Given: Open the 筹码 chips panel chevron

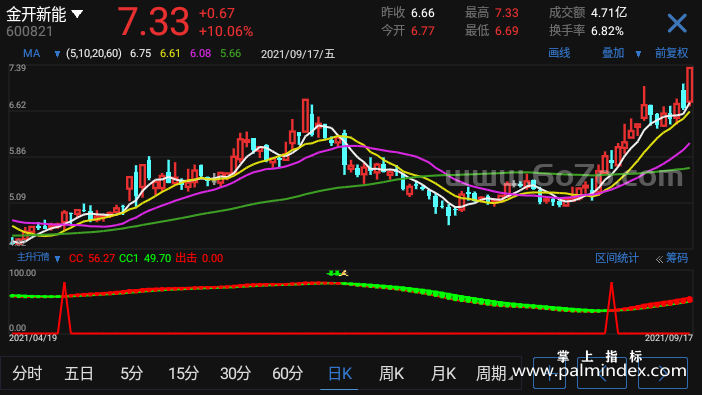Looking at the screenshot, I should click(x=659, y=259).
